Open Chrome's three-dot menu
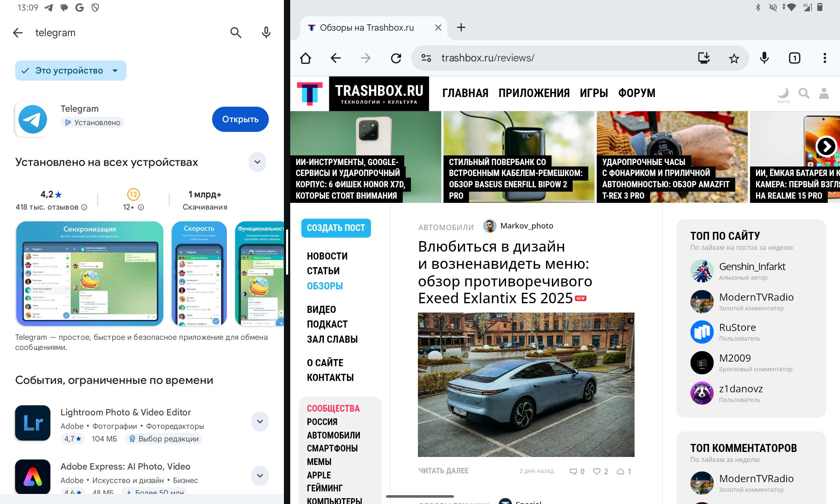Viewport: 840px width, 504px height. tap(824, 58)
